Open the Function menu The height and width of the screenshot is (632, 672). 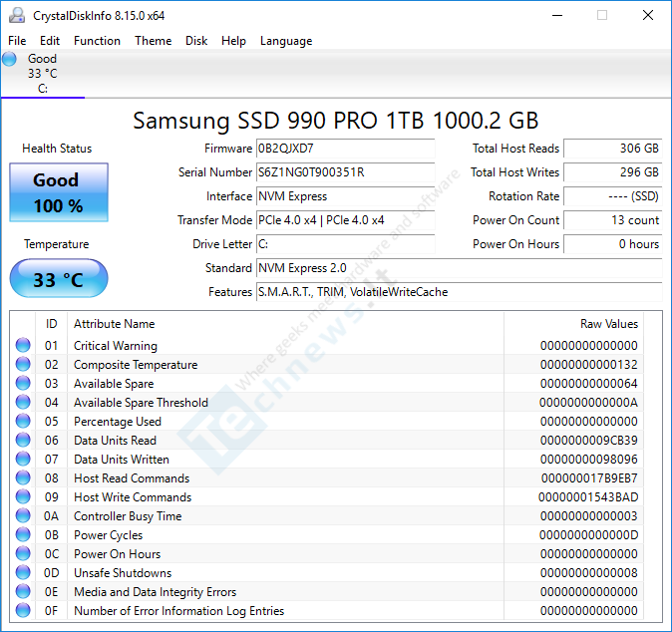point(97,41)
